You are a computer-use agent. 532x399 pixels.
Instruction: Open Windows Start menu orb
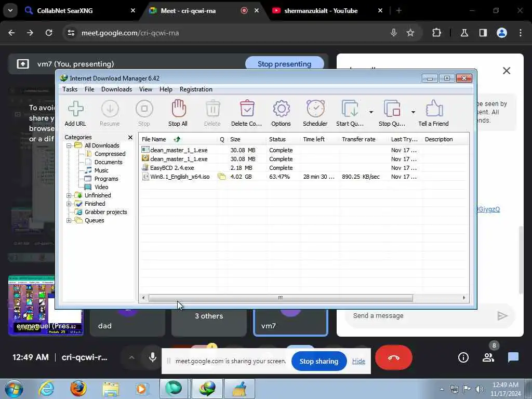14,389
